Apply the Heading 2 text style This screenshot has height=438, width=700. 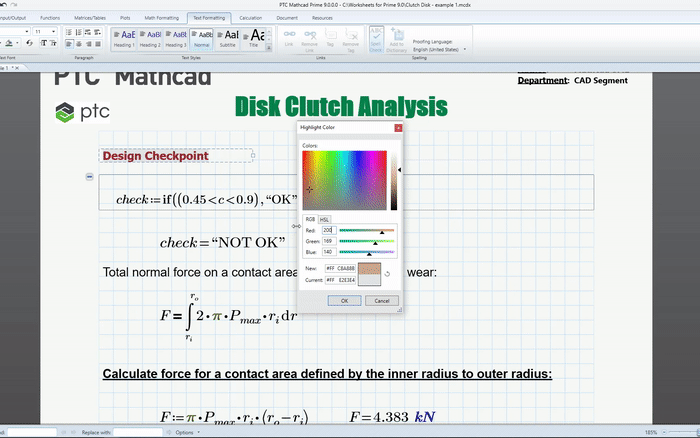coord(150,39)
